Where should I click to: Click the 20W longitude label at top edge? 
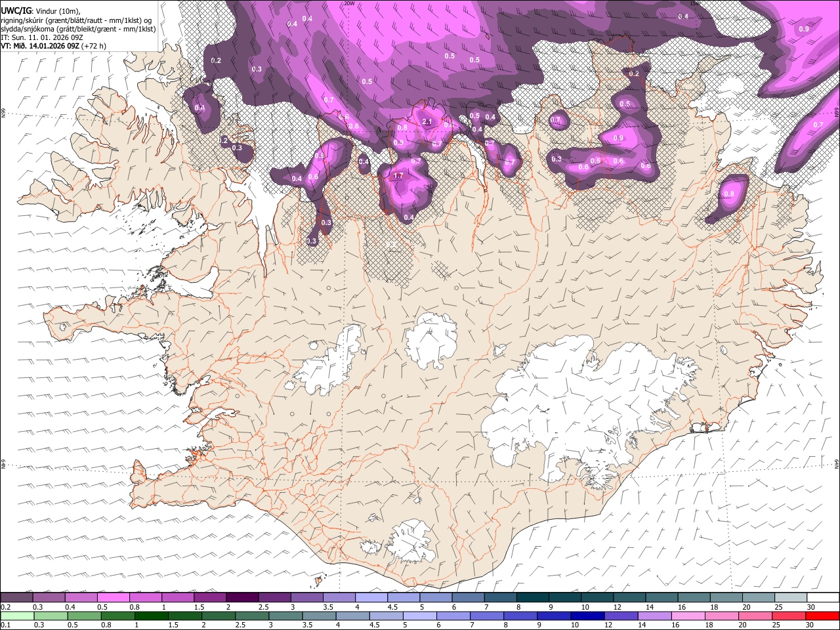pyautogui.click(x=349, y=3)
